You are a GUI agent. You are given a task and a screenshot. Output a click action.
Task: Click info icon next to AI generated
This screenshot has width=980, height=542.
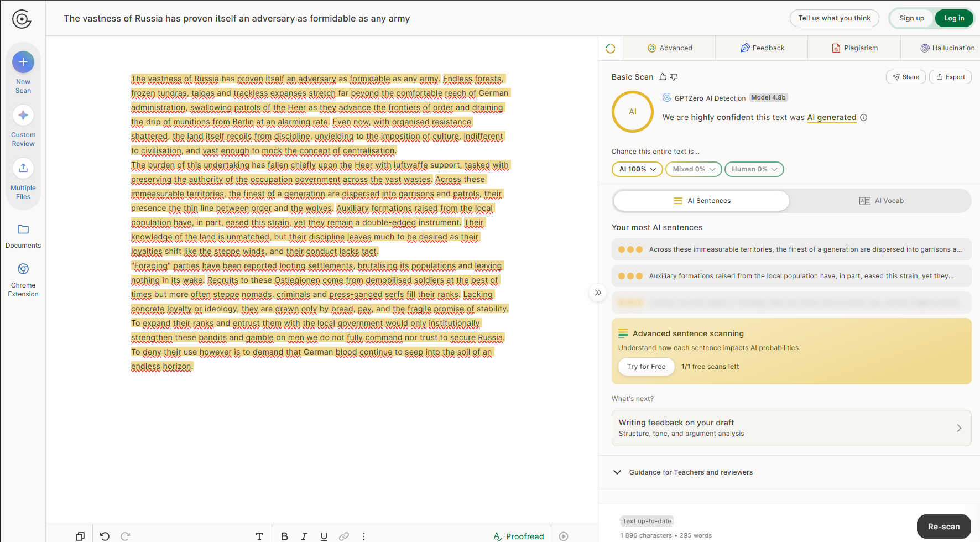point(864,117)
